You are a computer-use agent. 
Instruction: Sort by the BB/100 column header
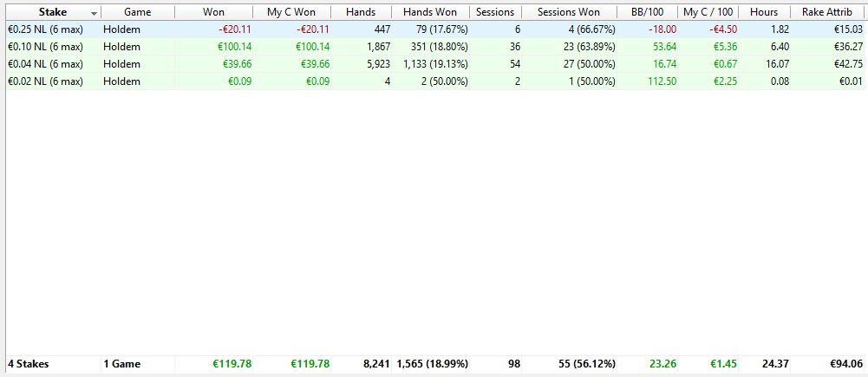(x=647, y=11)
